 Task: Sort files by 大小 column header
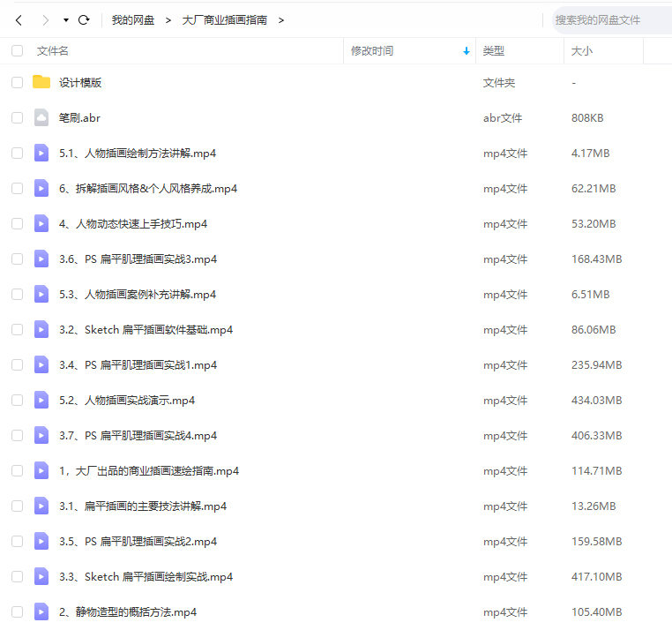click(582, 51)
